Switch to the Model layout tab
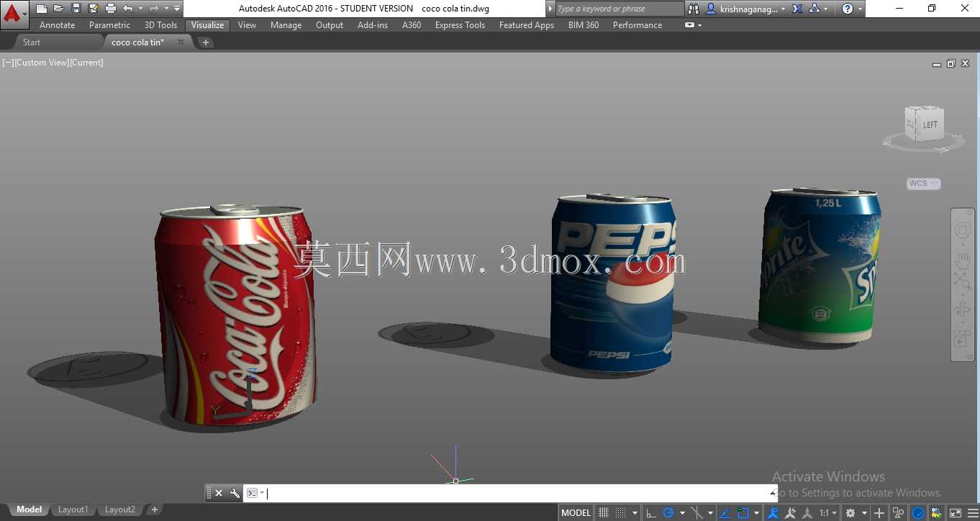Viewport: 980px width, 521px height. 29,509
